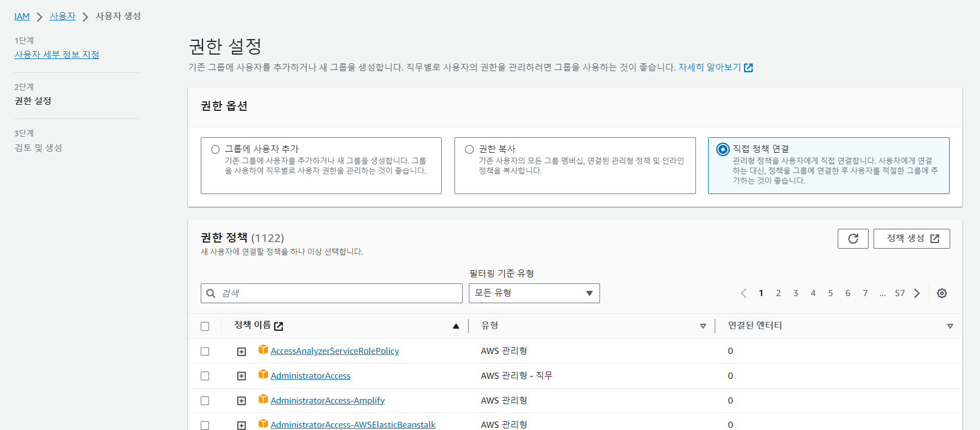The height and width of the screenshot is (430, 980).
Task: Click the 연결된 엔터티 column header
Action: point(755,325)
